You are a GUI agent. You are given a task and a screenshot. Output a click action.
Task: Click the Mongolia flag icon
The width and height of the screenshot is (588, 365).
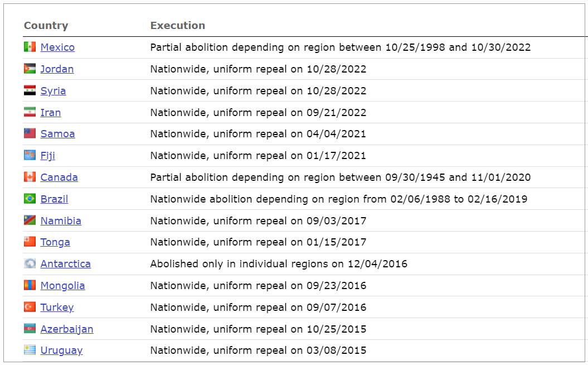(x=30, y=286)
